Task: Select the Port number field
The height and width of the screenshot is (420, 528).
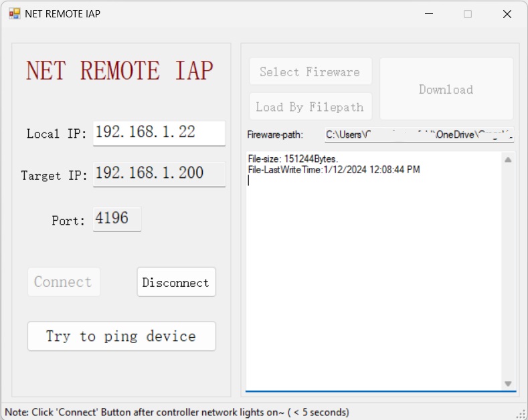Action: [117, 219]
